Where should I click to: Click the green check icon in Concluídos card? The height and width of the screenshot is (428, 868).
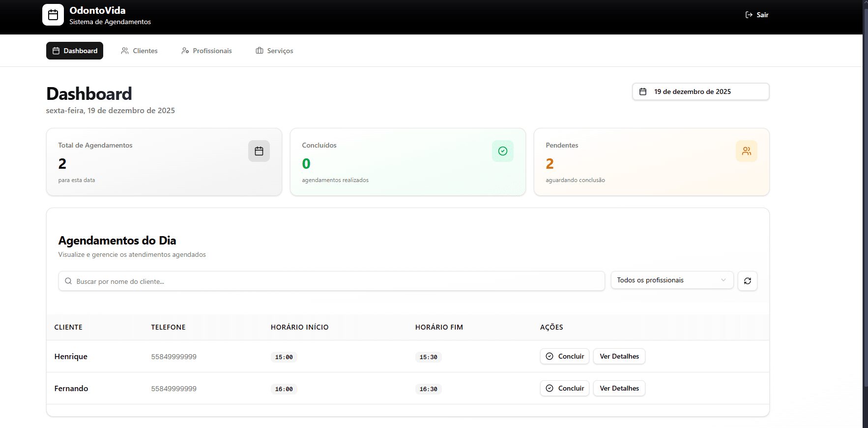tap(503, 151)
